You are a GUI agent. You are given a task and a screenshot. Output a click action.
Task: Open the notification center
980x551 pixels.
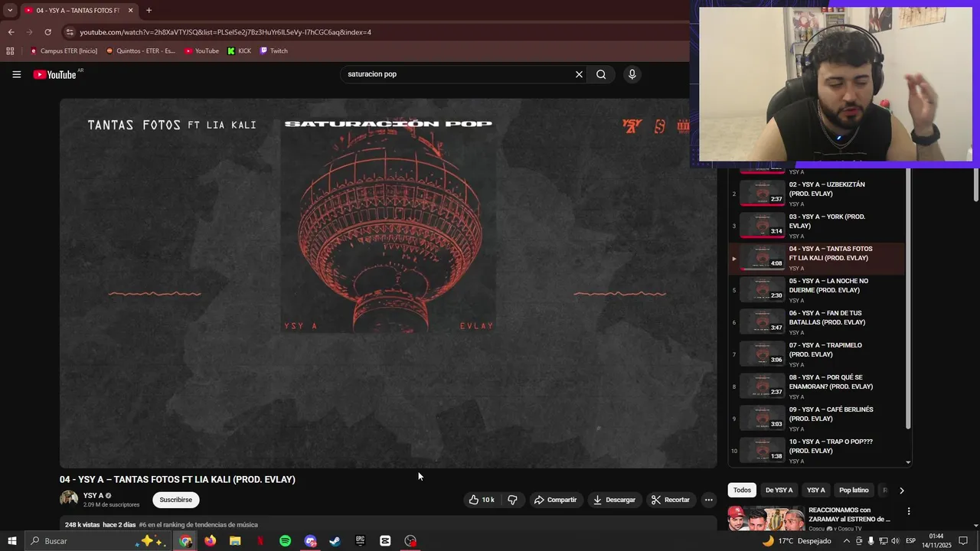pyautogui.click(x=963, y=541)
